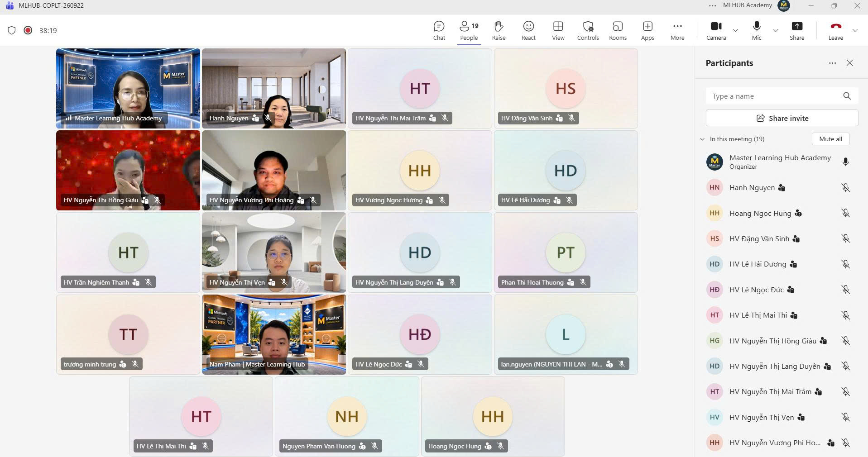Collapse the In this meeting list

702,139
